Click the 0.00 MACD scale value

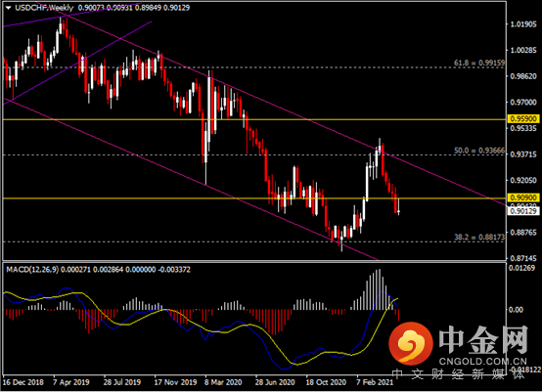(x=516, y=310)
